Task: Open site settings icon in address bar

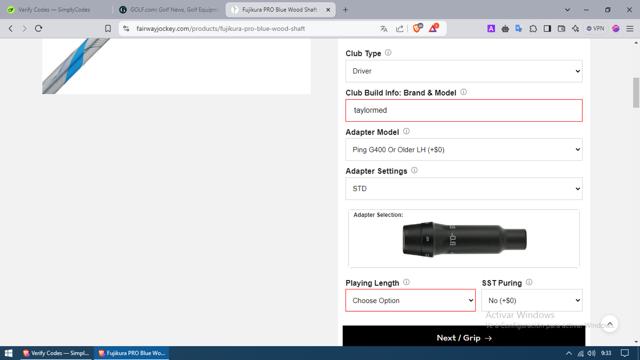Action: click(x=126, y=29)
